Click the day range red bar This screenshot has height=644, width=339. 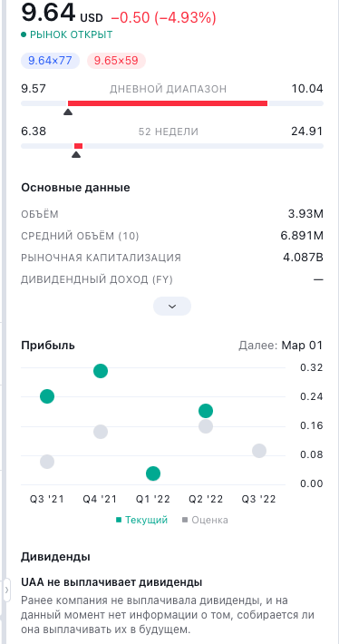tap(168, 103)
